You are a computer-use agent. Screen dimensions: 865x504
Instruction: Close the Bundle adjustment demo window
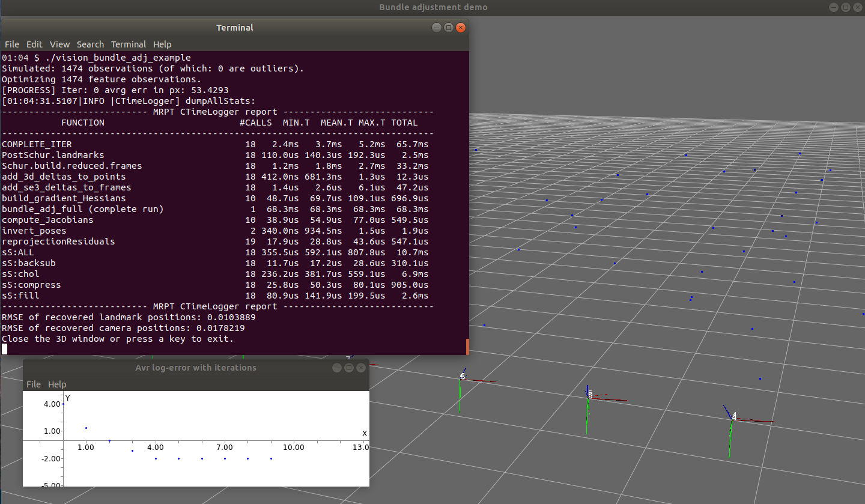[859, 7]
